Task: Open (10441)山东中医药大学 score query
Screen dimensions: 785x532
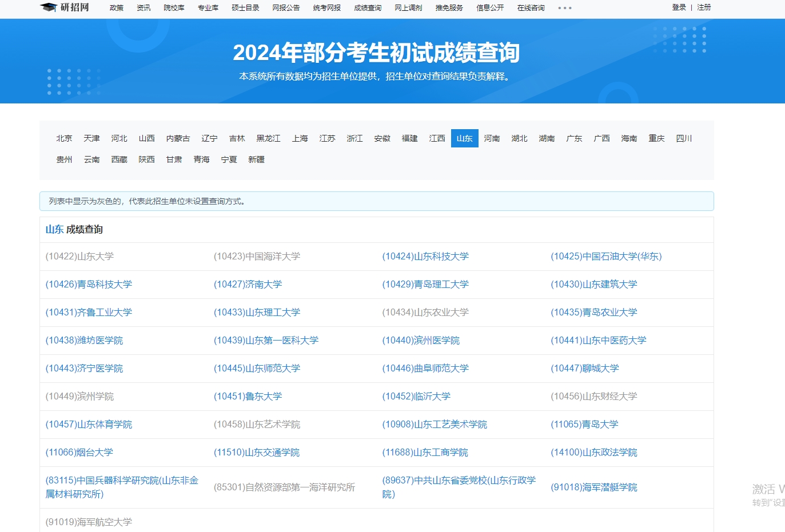Action: [x=599, y=341]
